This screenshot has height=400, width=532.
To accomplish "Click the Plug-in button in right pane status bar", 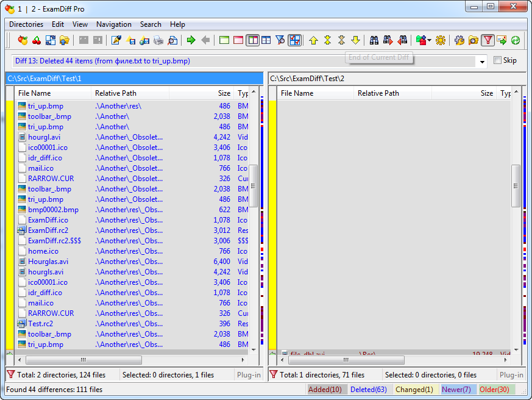I will tap(511, 375).
